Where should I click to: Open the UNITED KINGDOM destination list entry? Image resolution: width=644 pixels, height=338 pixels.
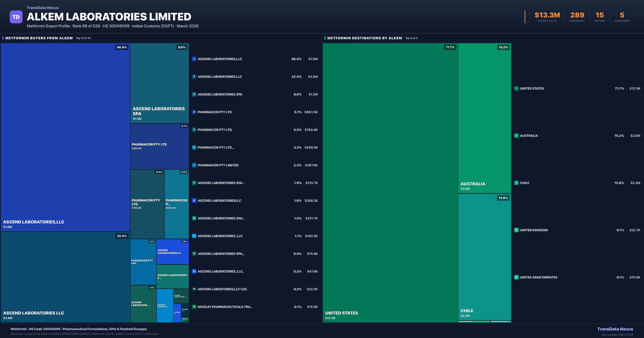[x=534, y=230]
